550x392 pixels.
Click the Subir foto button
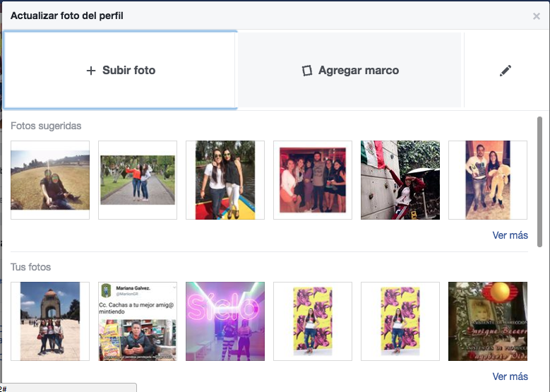coord(120,71)
